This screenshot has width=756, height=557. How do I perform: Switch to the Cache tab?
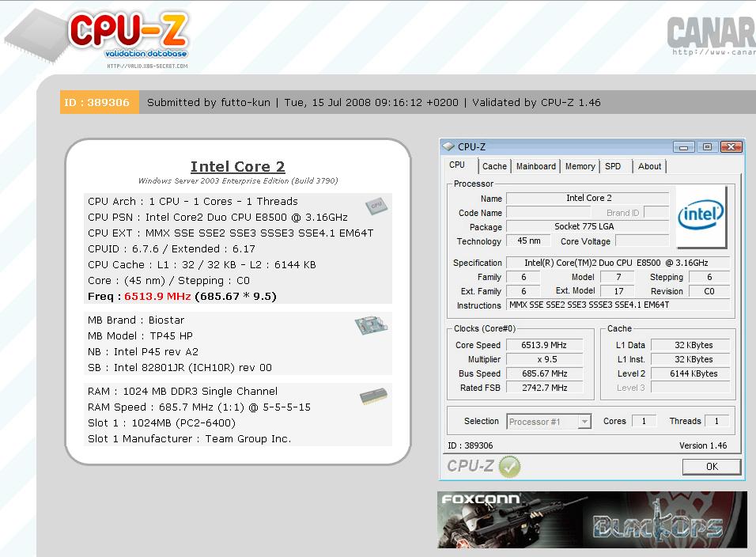click(x=495, y=166)
